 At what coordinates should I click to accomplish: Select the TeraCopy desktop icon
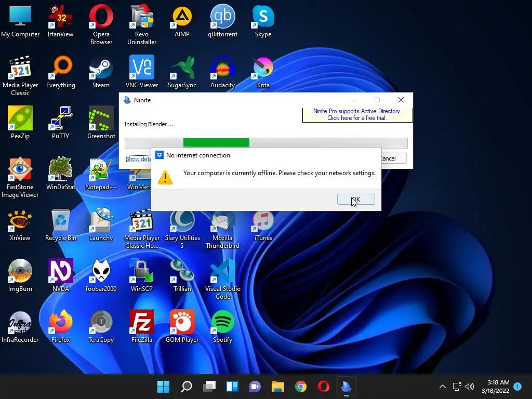tap(101, 326)
